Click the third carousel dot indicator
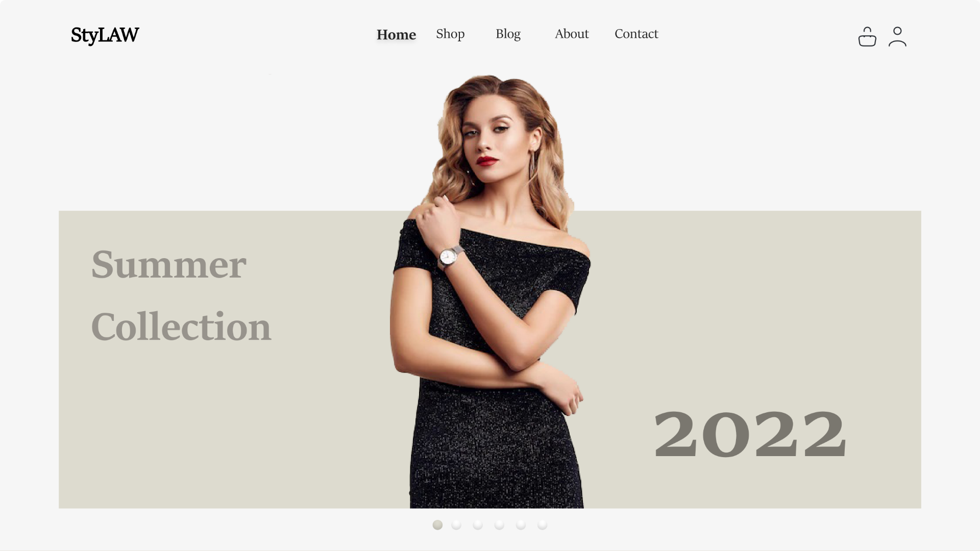This screenshot has height=551, width=980. point(479,525)
